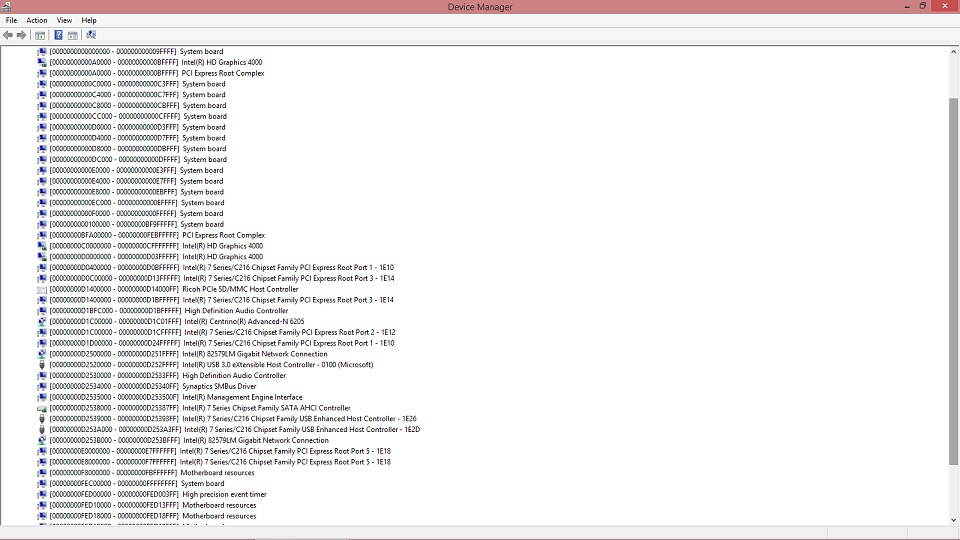960x540 pixels.
Task: Click the HD Graphics 4000 icon at 000A0000
Action: [x=42, y=62]
